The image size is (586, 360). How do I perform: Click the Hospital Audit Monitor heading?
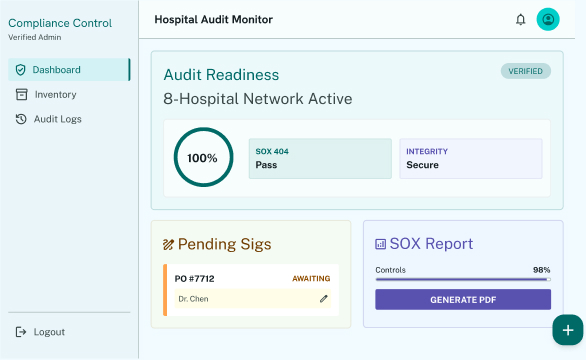click(214, 19)
